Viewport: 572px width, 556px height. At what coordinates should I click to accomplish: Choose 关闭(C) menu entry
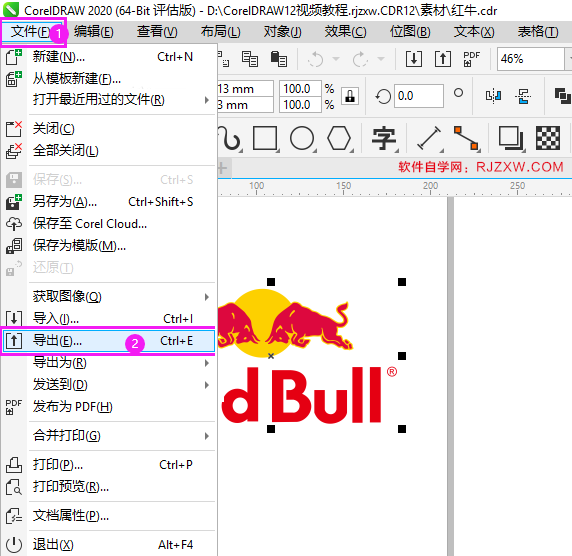(x=109, y=129)
